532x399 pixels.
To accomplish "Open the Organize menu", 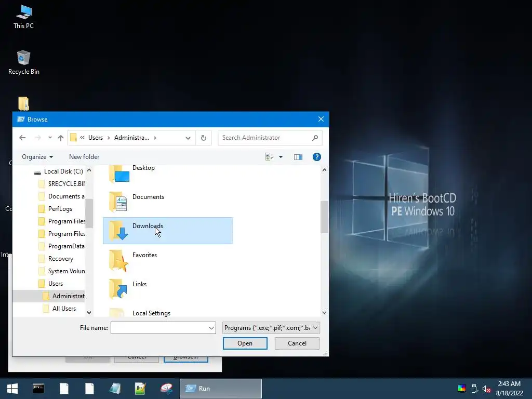I will [37, 157].
